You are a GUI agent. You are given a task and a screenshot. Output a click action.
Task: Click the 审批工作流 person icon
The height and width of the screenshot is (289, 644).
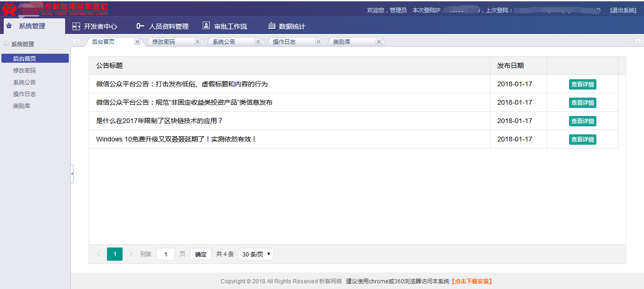click(x=206, y=26)
